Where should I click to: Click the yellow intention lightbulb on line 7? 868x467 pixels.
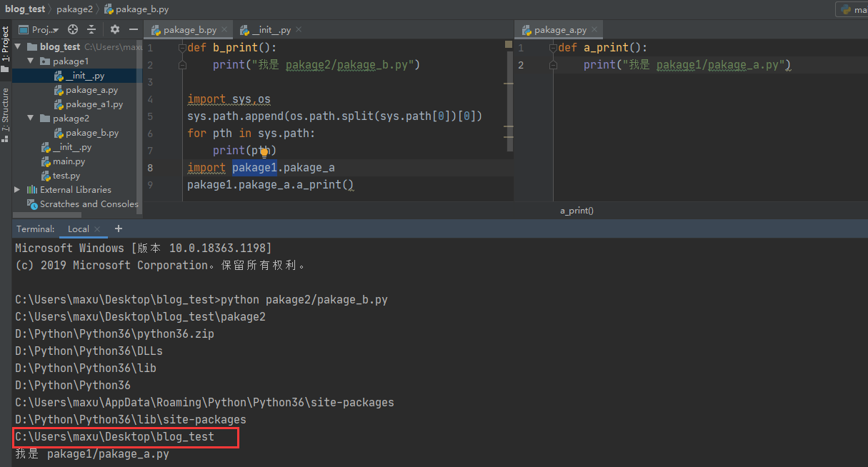pos(264,151)
